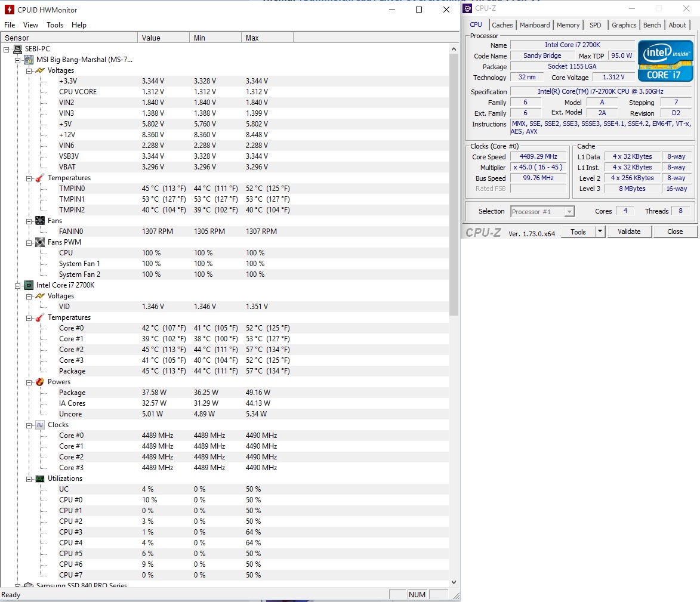Click the thermometer icon under Intel Core i7 Temperatures
This screenshot has width=700, height=602.
pos(40,317)
